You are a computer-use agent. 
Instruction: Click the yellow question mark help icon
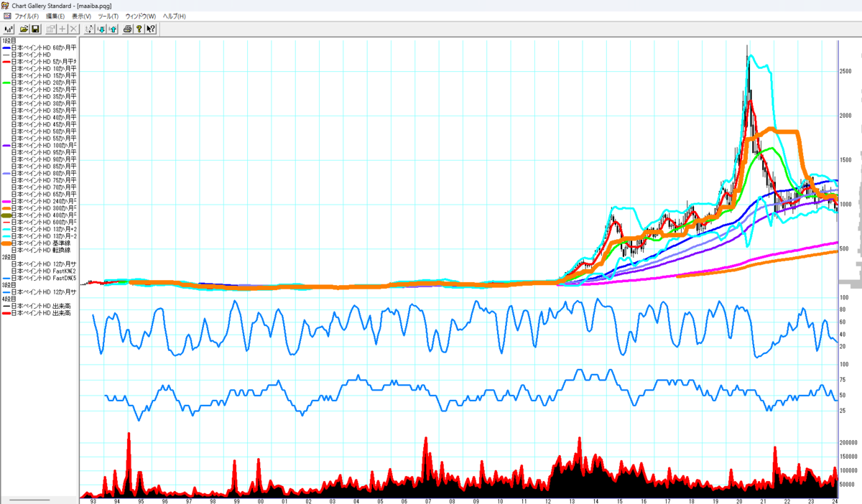click(x=139, y=29)
